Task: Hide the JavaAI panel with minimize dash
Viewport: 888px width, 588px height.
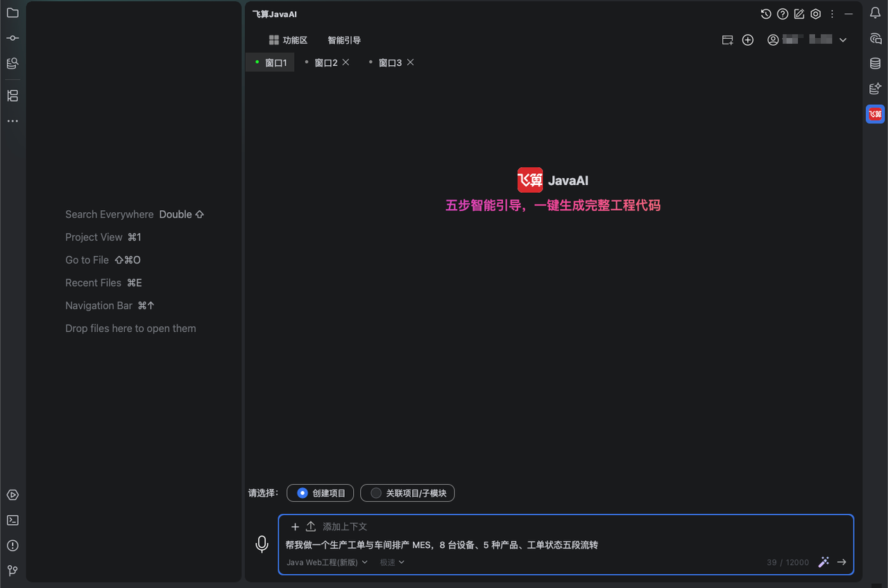Action: point(848,14)
